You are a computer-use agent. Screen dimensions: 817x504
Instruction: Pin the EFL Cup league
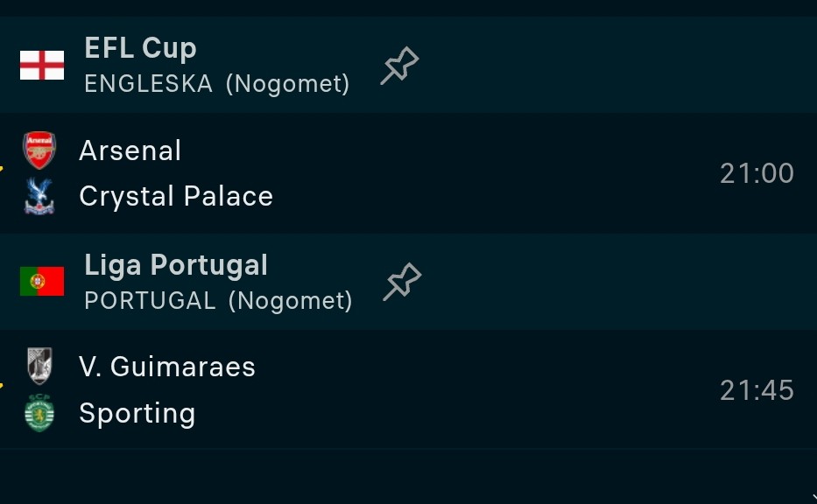coord(399,66)
